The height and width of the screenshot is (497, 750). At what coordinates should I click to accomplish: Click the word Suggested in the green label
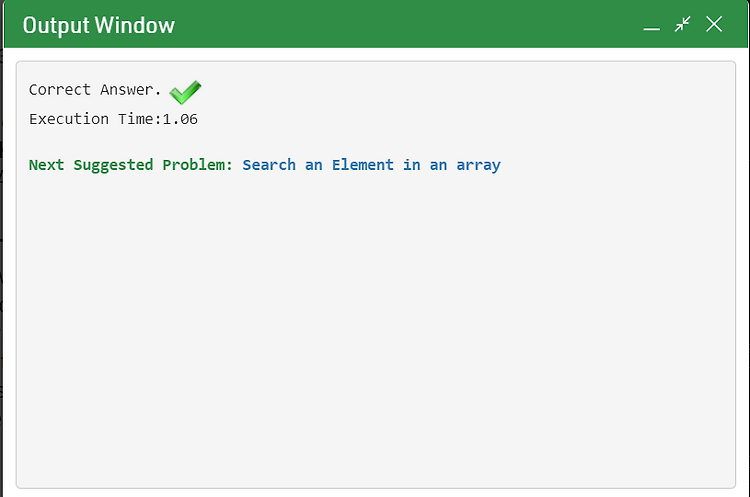point(113,166)
